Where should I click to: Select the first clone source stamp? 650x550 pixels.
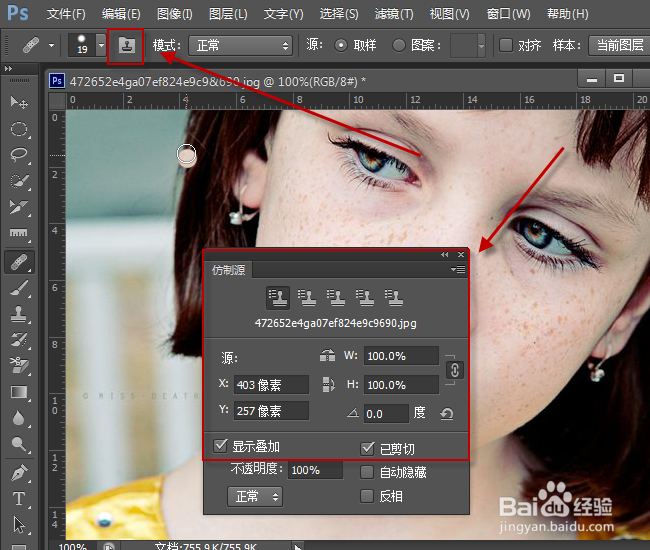pyautogui.click(x=278, y=298)
